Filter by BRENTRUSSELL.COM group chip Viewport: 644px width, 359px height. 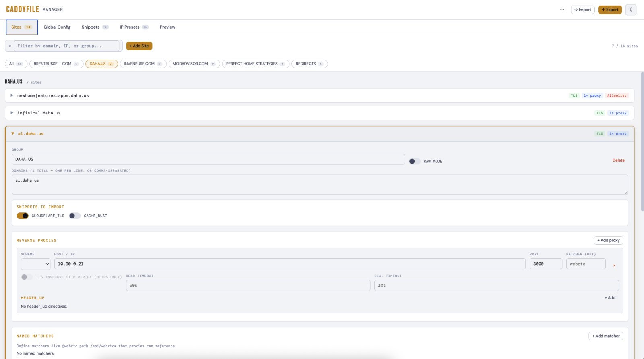click(x=56, y=64)
